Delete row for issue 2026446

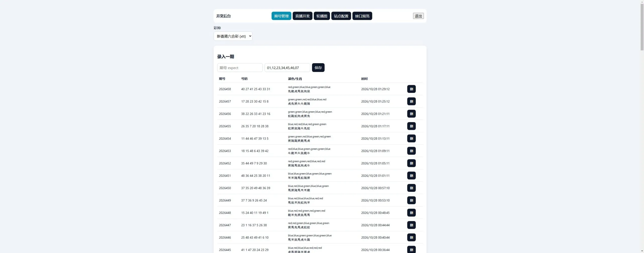point(411,237)
